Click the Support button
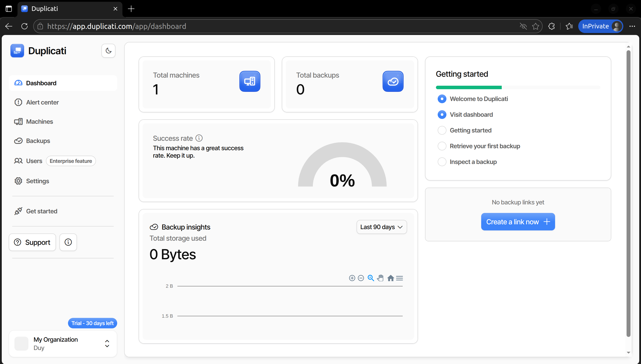The height and width of the screenshot is (364, 641). pyautogui.click(x=32, y=242)
